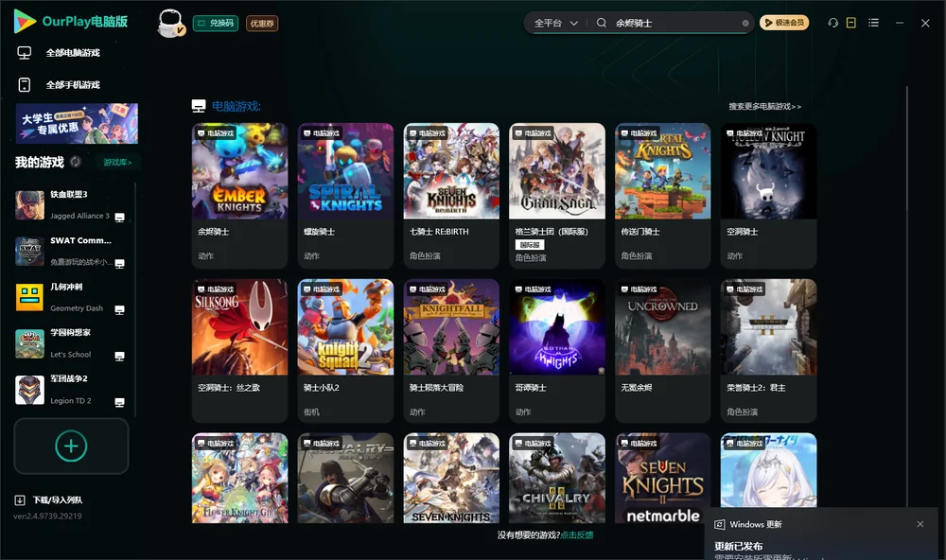Click 点击反馈 feedback link

coord(577,535)
